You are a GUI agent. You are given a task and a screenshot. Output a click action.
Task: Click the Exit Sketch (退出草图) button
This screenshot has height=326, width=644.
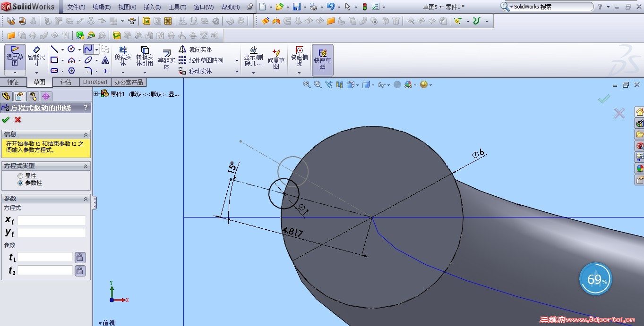[x=15, y=57]
